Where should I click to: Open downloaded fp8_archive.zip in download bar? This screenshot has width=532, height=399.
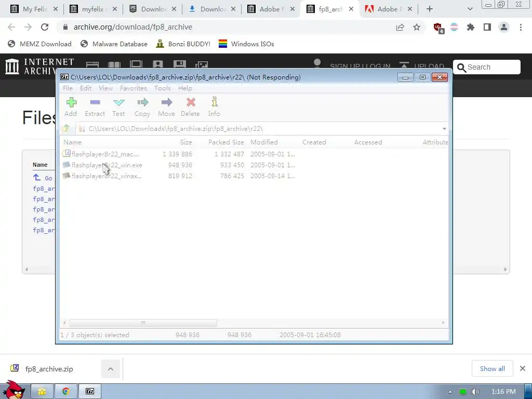tap(49, 369)
